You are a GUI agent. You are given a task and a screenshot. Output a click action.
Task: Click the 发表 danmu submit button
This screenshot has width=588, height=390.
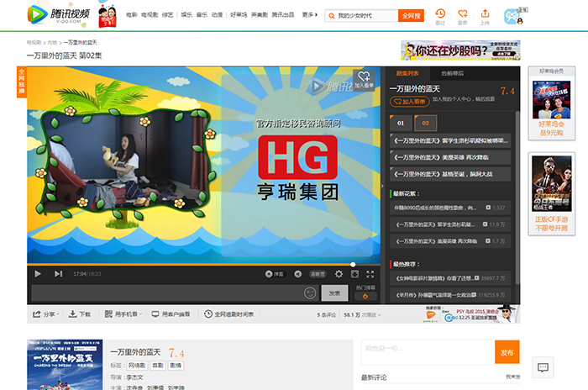point(334,293)
